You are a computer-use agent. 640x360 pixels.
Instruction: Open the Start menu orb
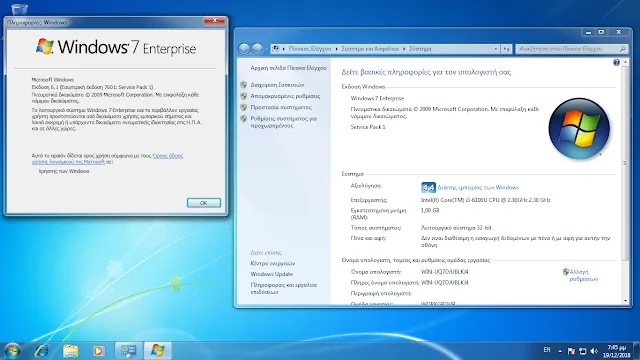pos(11,351)
